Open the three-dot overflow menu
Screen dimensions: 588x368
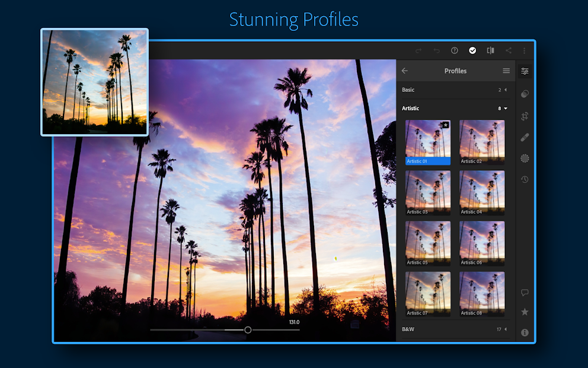524,50
